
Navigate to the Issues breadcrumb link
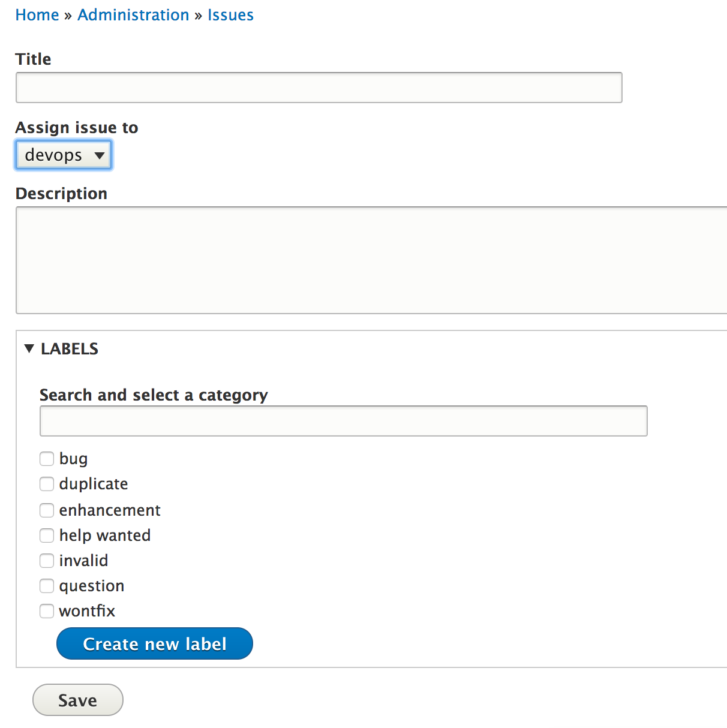230,15
